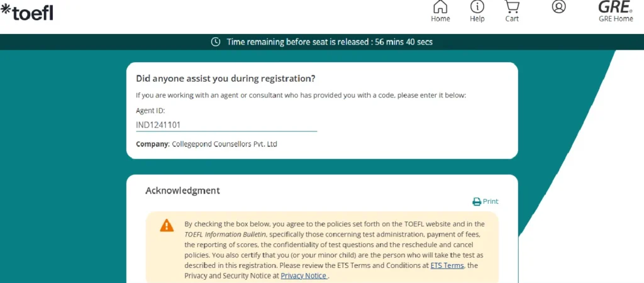Screen dimensions: 644x283
Task: Click the printer icon beside Print
Action: (477, 202)
